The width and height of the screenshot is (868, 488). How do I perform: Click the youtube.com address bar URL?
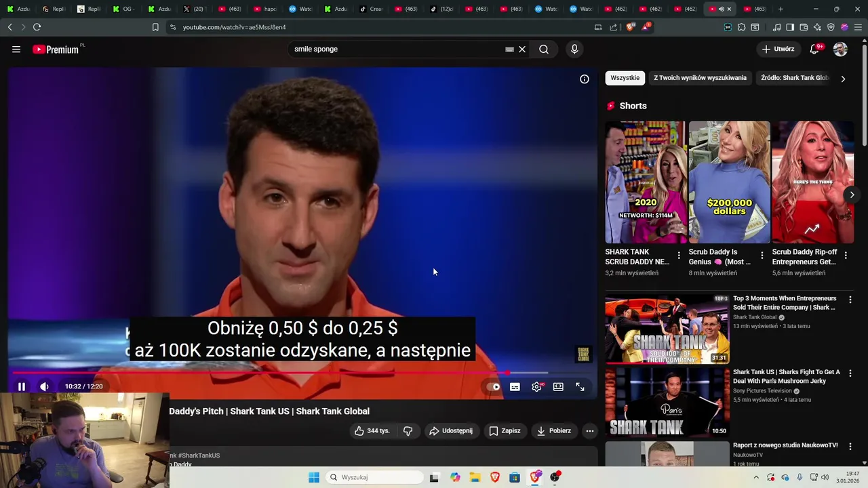coord(234,27)
